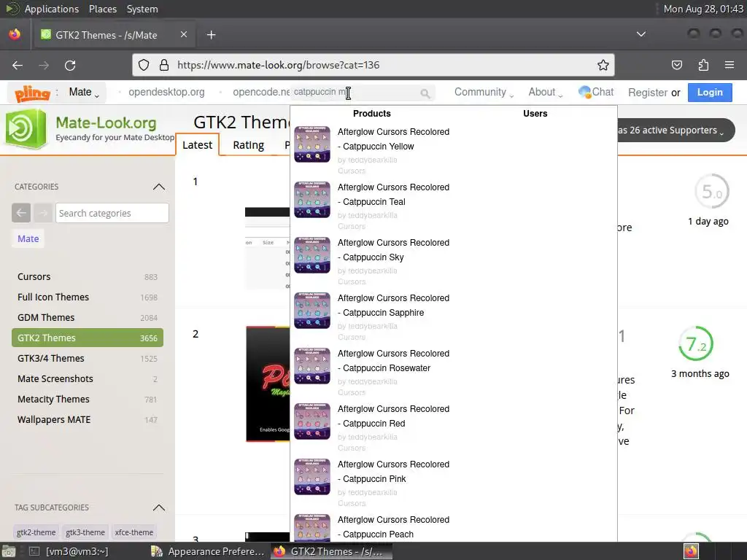The height and width of the screenshot is (560, 747).
Task: Click the Login button
Action: click(x=710, y=93)
